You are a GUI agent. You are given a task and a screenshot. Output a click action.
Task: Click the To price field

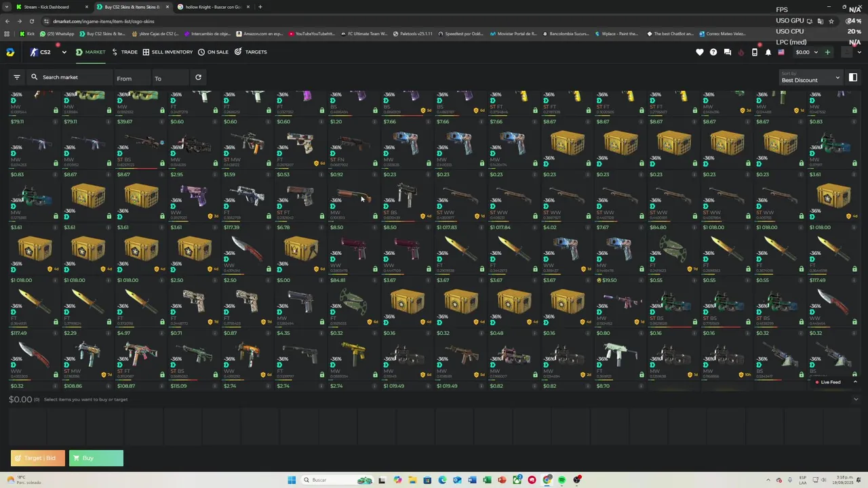point(170,78)
